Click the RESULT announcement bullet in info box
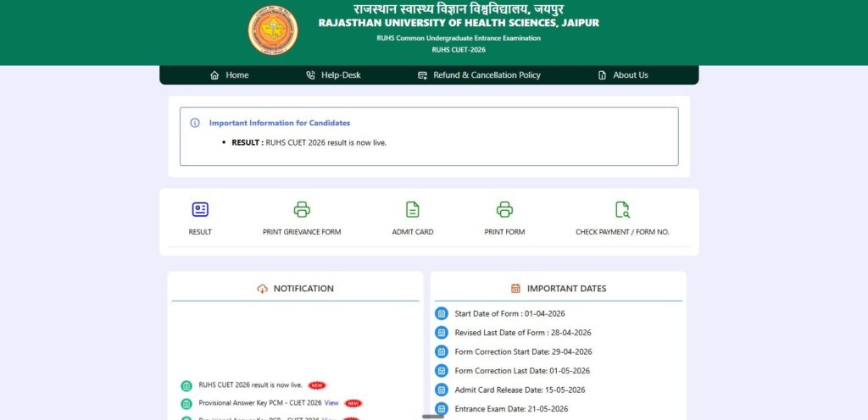The image size is (868, 420). (x=309, y=142)
